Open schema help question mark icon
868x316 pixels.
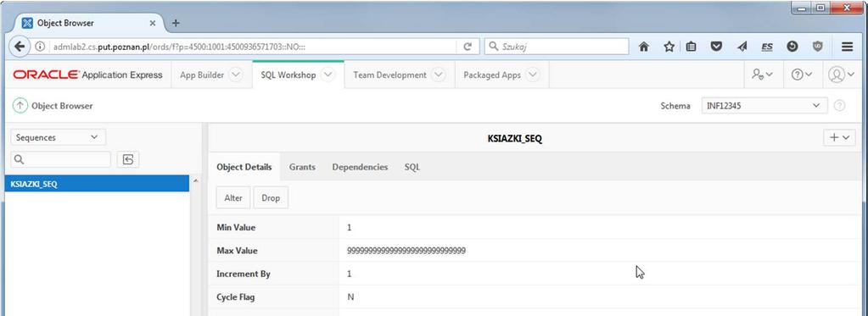[839, 106]
